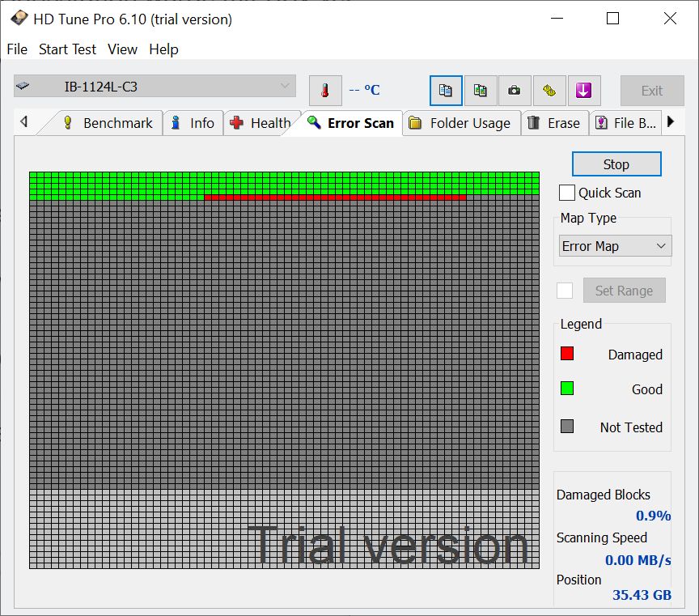Image resolution: width=699 pixels, height=616 pixels.
Task: Click the Erase tab trash icon
Action: click(x=533, y=123)
